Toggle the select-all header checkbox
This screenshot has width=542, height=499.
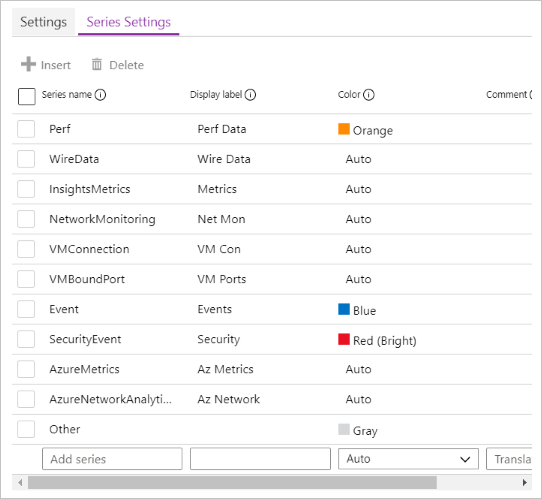(27, 96)
